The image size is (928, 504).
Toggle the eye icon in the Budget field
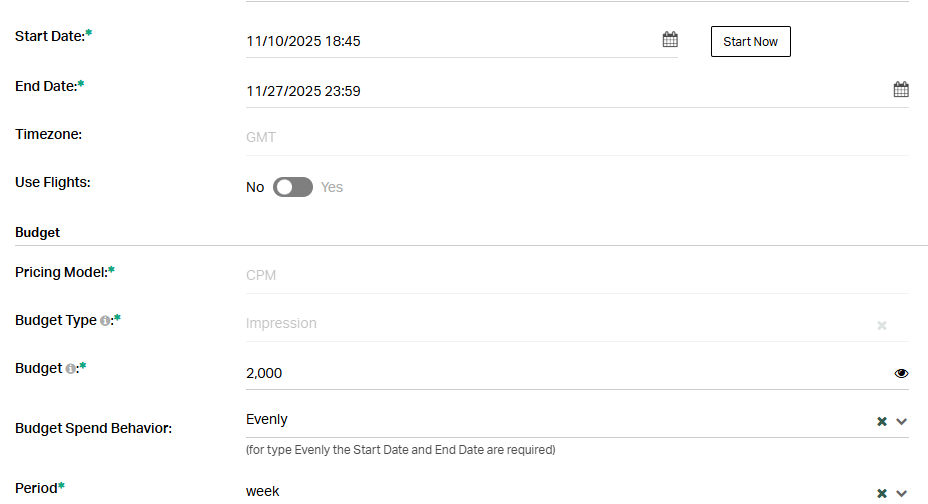click(x=901, y=373)
